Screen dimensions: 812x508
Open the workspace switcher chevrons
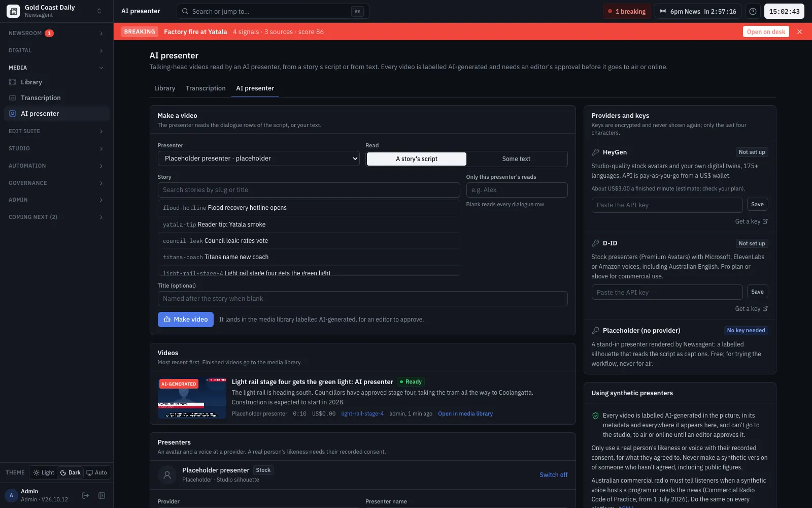point(99,11)
